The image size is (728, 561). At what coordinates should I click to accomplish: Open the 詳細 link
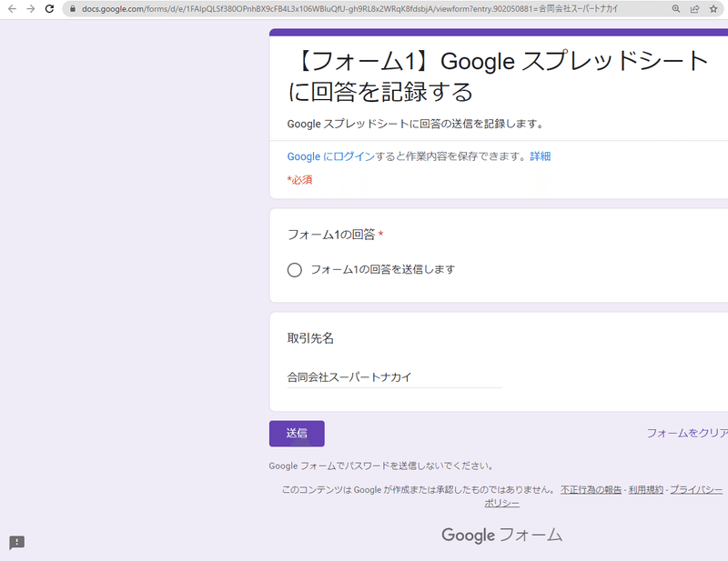(540, 156)
